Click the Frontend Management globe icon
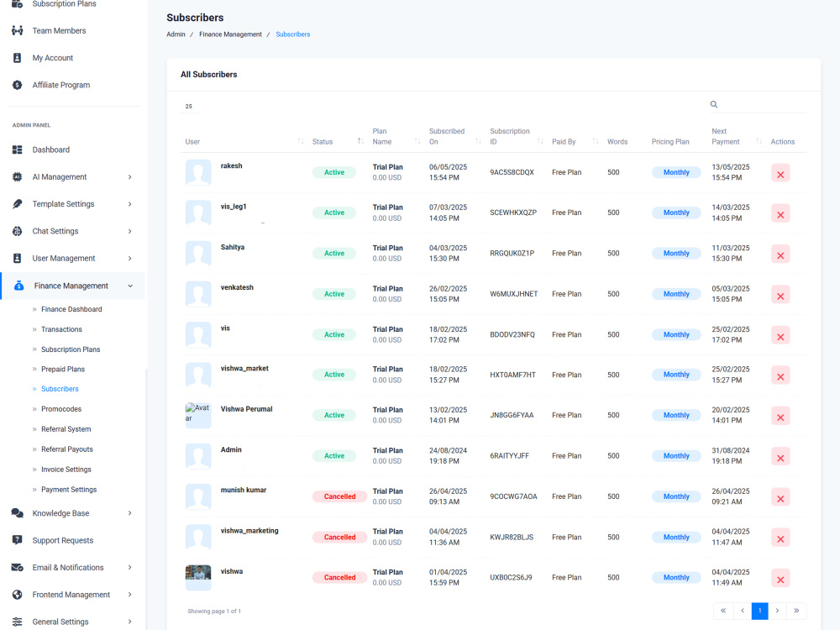This screenshot has width=840, height=630. click(x=17, y=595)
